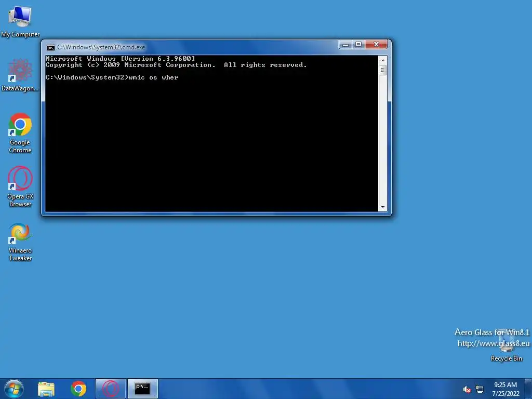Switch to Opera GX in the taskbar

(111, 389)
